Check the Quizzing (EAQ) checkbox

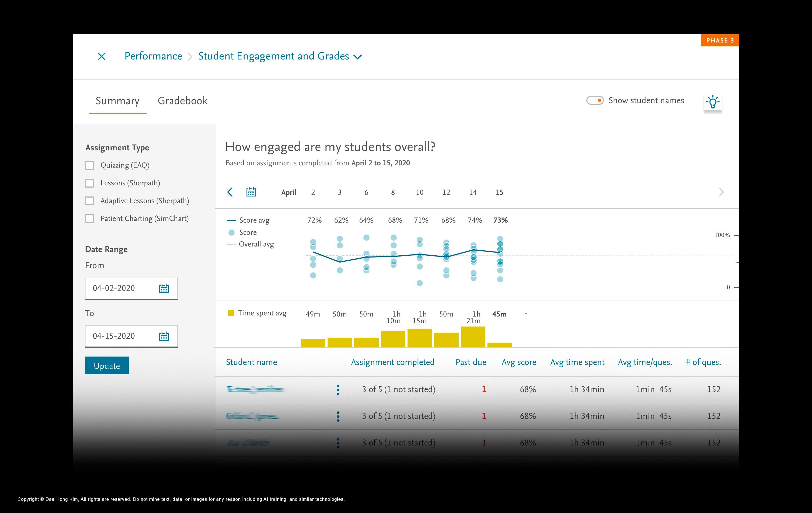tap(89, 165)
